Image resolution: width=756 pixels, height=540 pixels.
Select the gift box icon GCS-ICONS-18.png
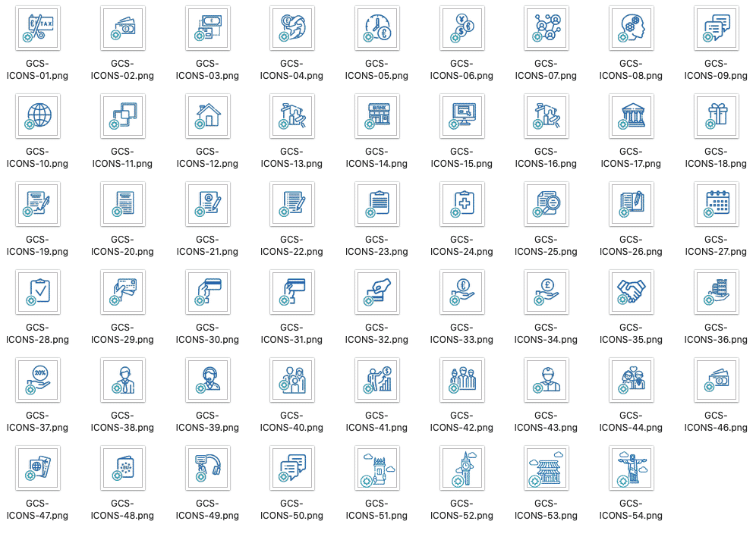(x=716, y=116)
